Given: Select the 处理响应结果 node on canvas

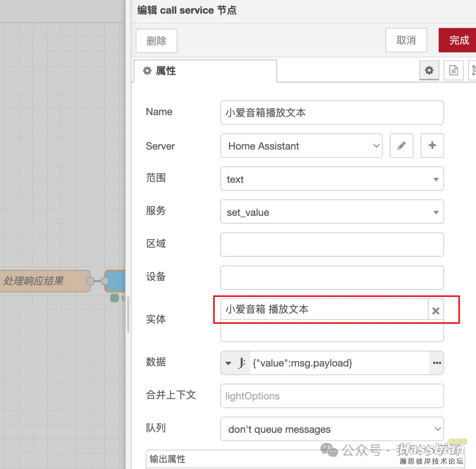Looking at the screenshot, I should point(44,281).
